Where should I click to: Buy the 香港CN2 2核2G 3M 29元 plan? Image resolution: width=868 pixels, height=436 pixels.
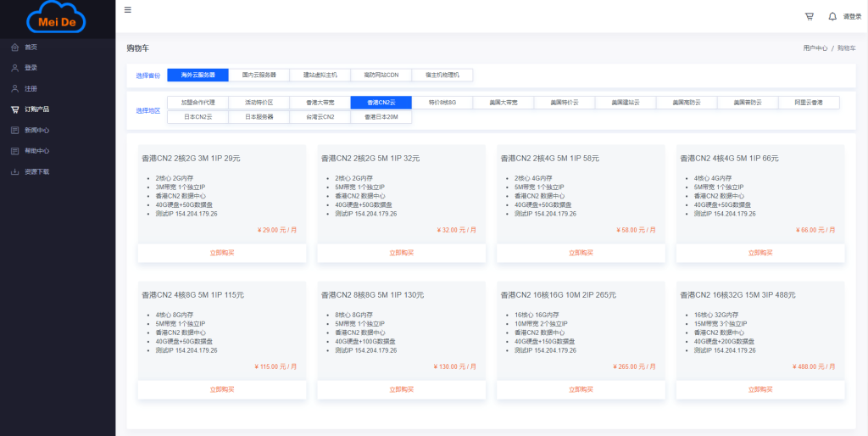point(222,253)
